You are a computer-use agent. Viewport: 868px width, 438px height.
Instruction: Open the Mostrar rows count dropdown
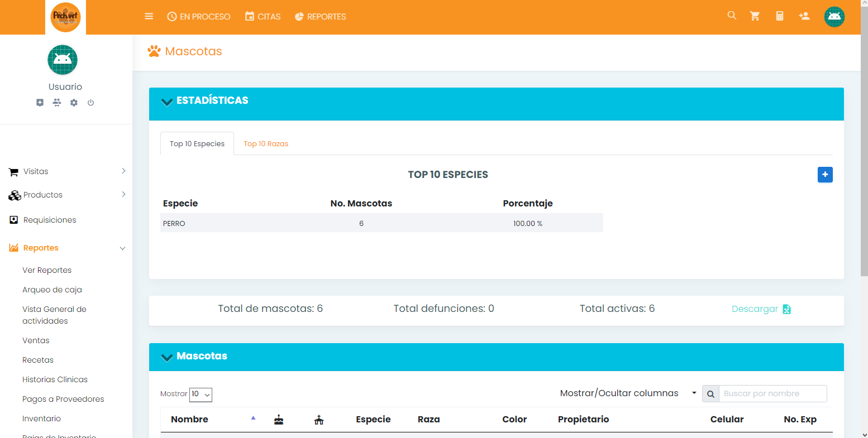coord(201,394)
